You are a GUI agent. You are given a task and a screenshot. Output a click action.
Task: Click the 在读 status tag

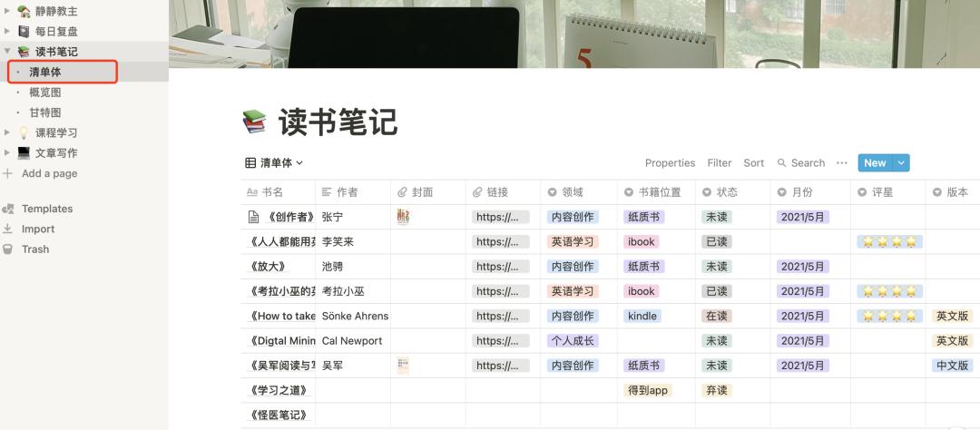click(x=716, y=316)
